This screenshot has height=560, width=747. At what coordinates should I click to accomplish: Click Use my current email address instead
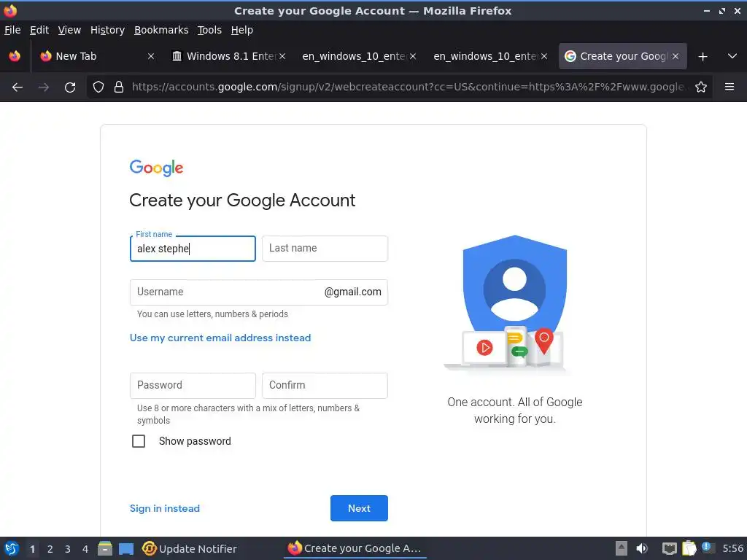coord(220,338)
